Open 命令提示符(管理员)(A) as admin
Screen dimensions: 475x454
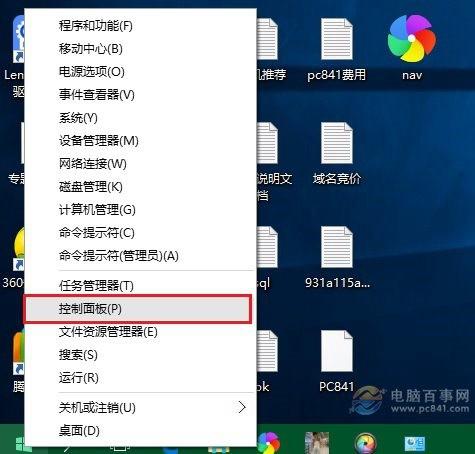pyautogui.click(x=140, y=256)
